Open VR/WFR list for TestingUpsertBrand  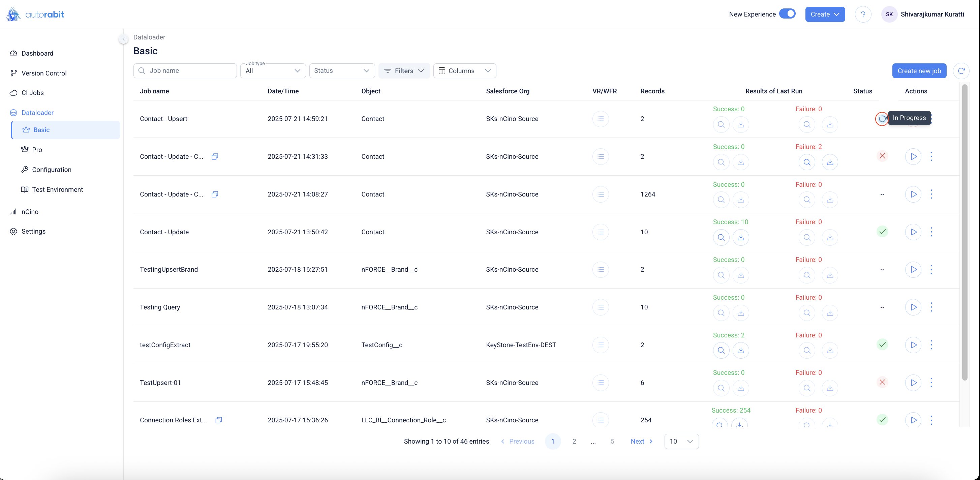[x=600, y=270]
